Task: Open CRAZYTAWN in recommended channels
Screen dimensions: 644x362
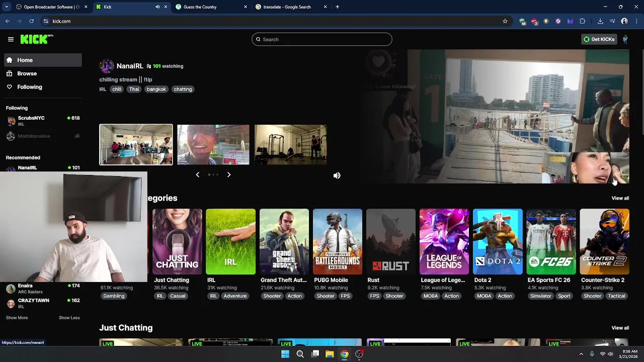Action: 43,303
